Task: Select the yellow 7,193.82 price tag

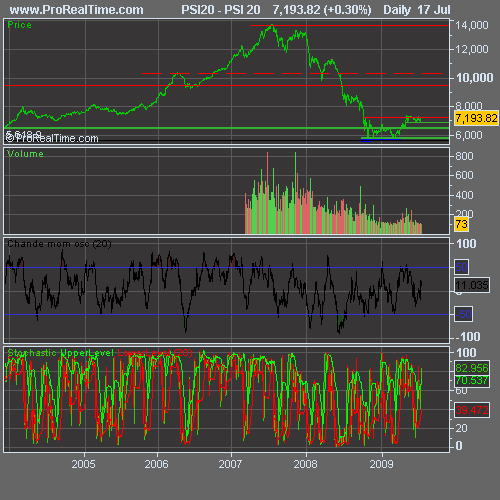Action: pos(476,118)
